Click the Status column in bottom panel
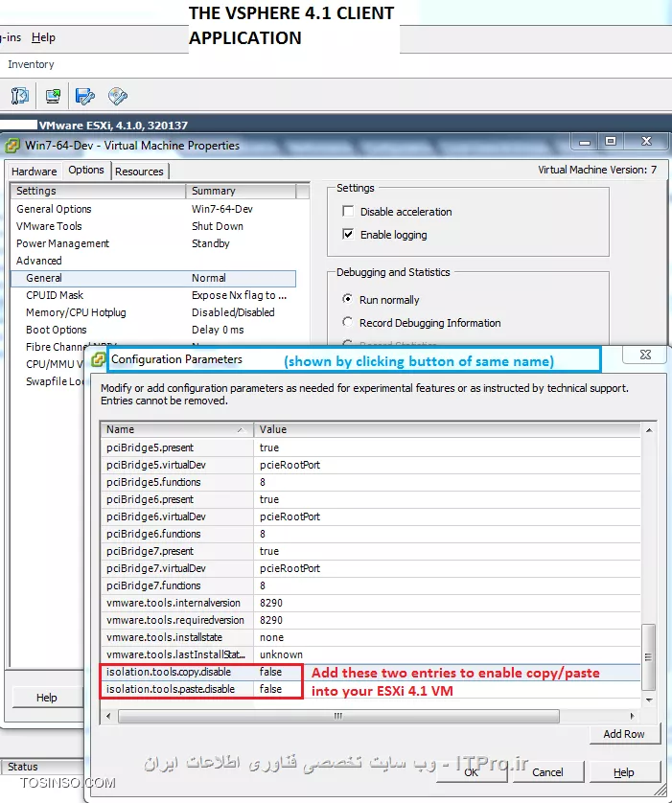This screenshot has height=803, width=672. (x=23, y=767)
